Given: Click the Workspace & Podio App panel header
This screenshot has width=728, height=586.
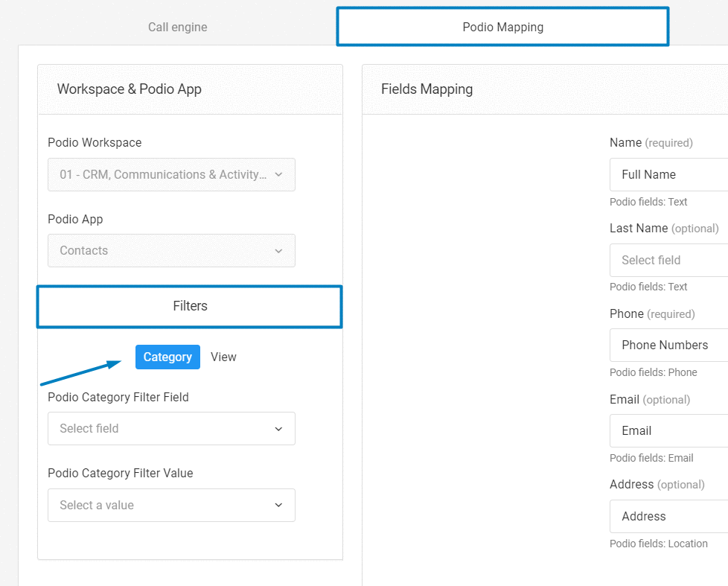Looking at the screenshot, I should coord(130,89).
